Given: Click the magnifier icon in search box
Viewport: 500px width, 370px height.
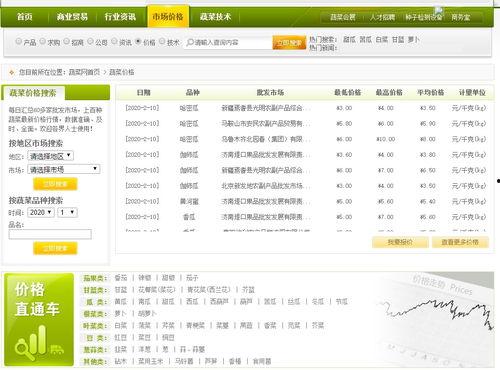Looking at the screenshot, I should point(190,42).
